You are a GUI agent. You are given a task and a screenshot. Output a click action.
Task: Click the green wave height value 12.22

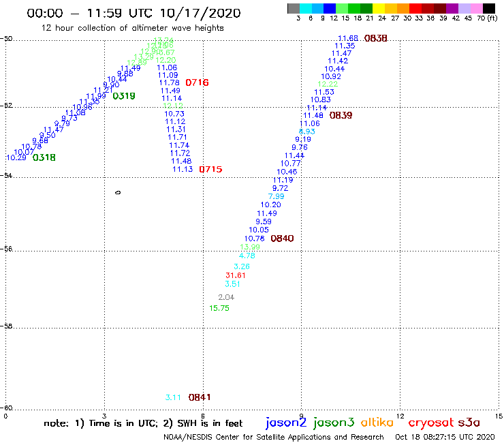pyautogui.click(x=328, y=84)
